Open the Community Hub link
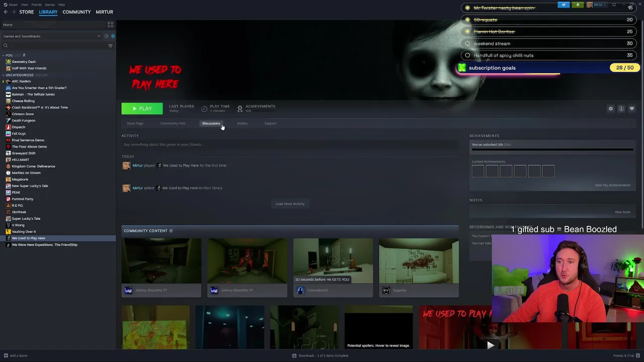The image size is (644, 362). pyautogui.click(x=173, y=123)
